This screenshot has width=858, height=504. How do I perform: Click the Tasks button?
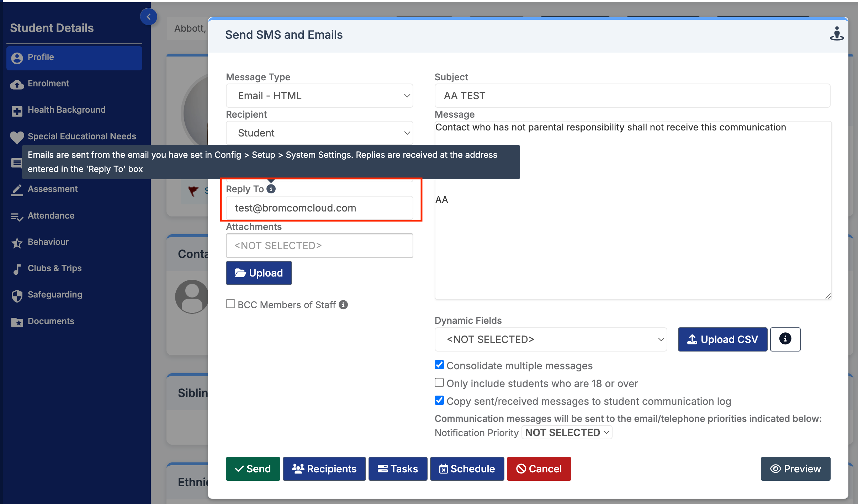click(398, 469)
